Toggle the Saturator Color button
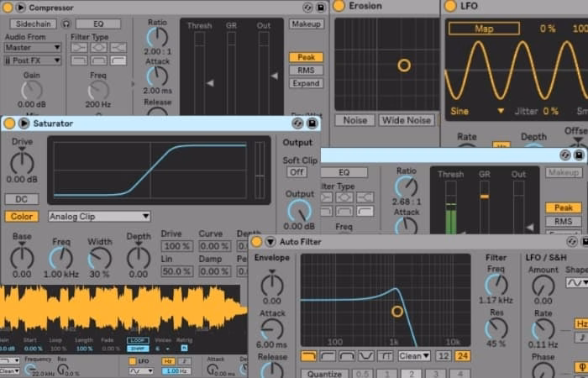This screenshot has height=378, width=588. coord(21,216)
